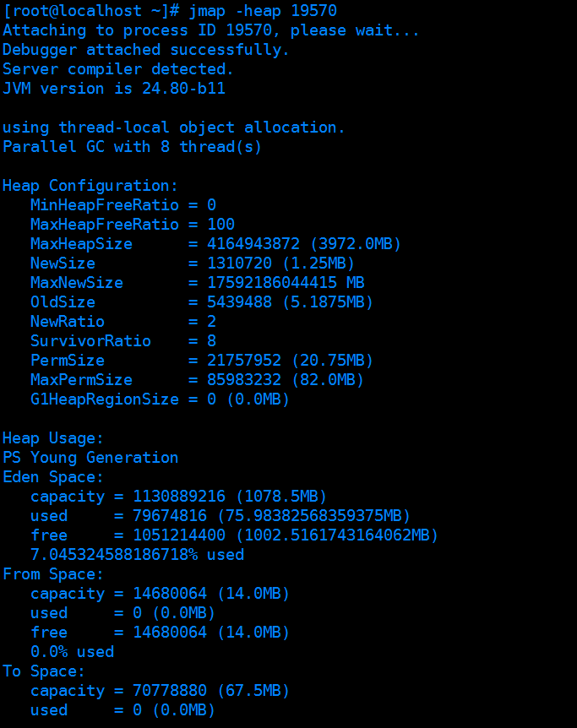The height and width of the screenshot is (728, 577).
Task: Click the MinHeapFreeRatio value 0
Action: click(211, 205)
